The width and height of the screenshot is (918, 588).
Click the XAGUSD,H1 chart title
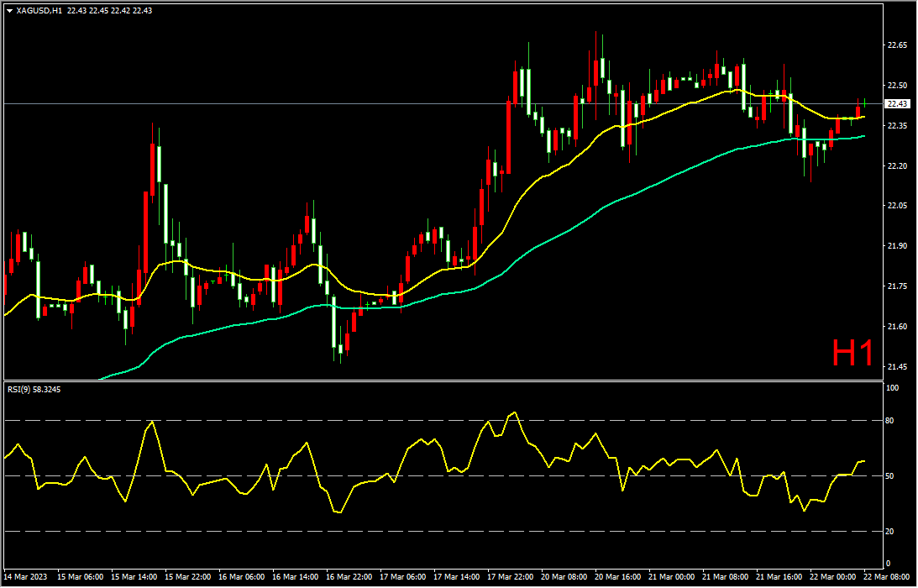tap(39, 11)
